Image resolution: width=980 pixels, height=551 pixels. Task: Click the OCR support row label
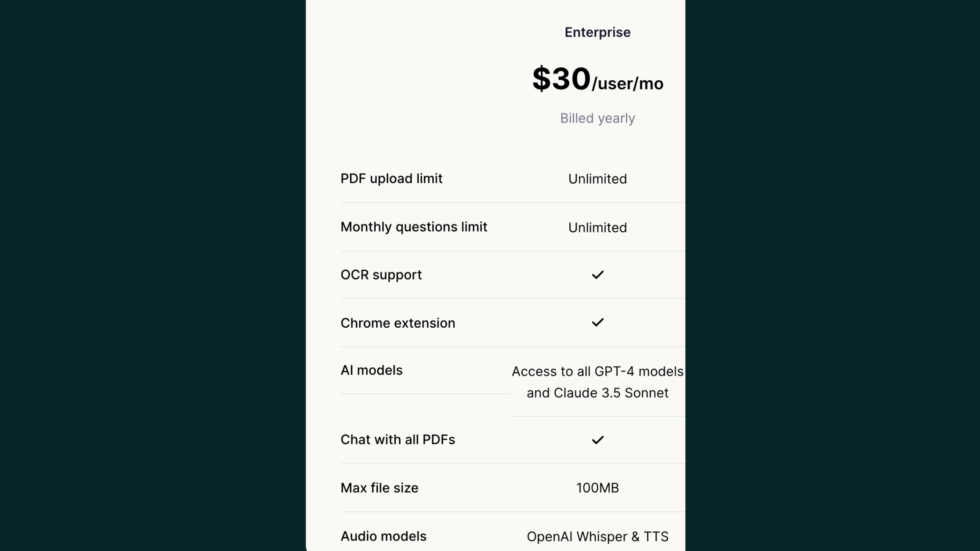381,274
